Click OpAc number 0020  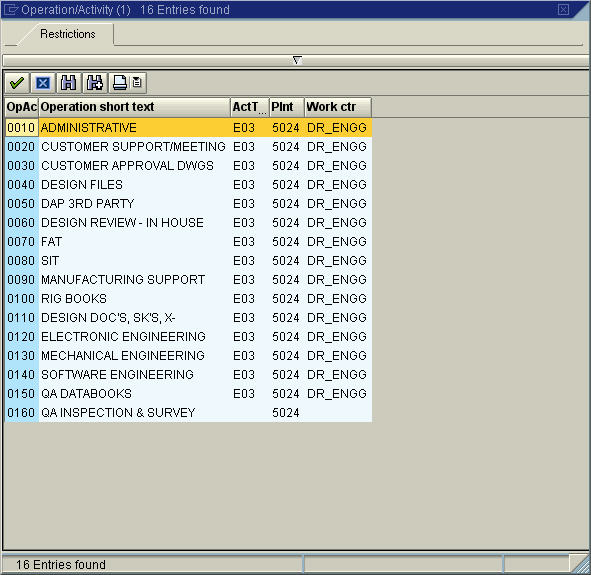(21, 147)
